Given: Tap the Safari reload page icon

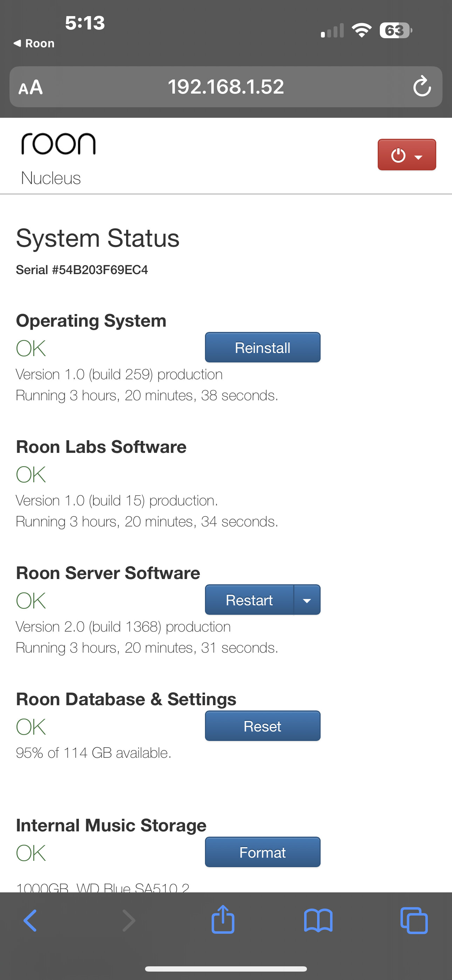Looking at the screenshot, I should click(x=422, y=86).
